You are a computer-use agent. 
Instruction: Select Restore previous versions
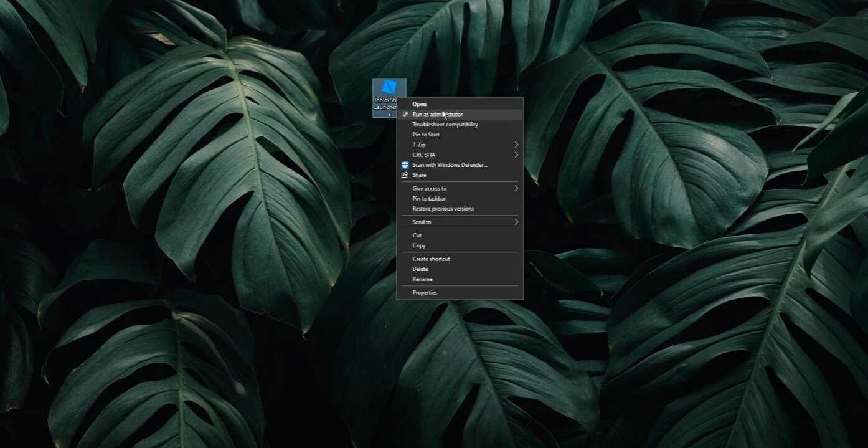pyautogui.click(x=443, y=209)
